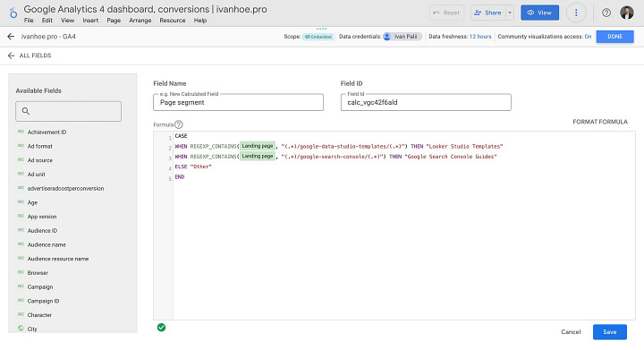The image size is (644, 350).
Task: Select the Campaign ID field
Action: (43, 301)
